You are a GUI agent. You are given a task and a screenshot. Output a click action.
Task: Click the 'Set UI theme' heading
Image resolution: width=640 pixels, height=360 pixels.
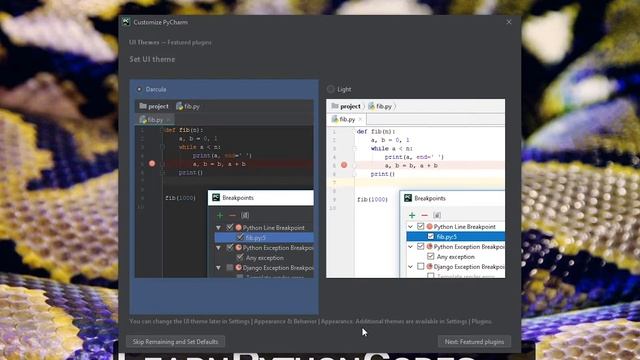[152, 60]
